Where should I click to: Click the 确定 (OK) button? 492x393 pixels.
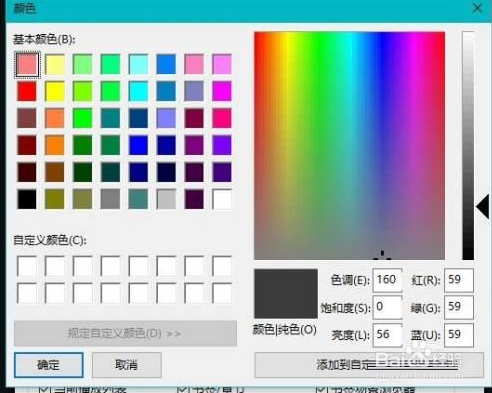49,365
